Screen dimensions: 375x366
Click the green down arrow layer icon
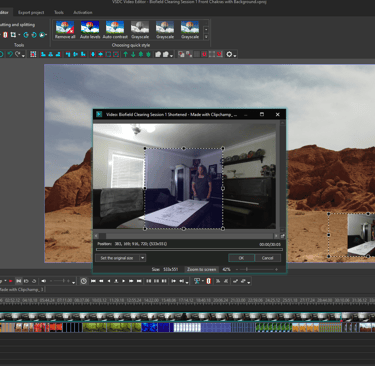[133, 54]
